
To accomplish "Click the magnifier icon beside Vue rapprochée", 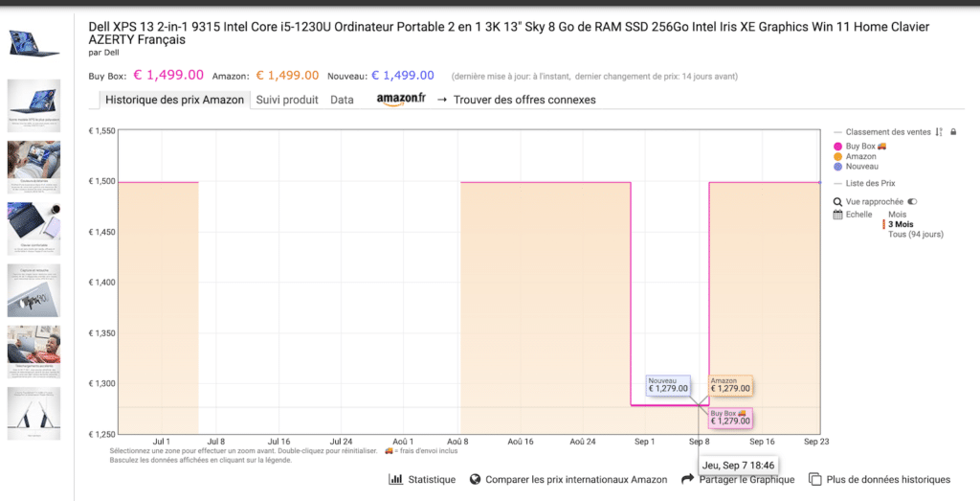I will (837, 202).
